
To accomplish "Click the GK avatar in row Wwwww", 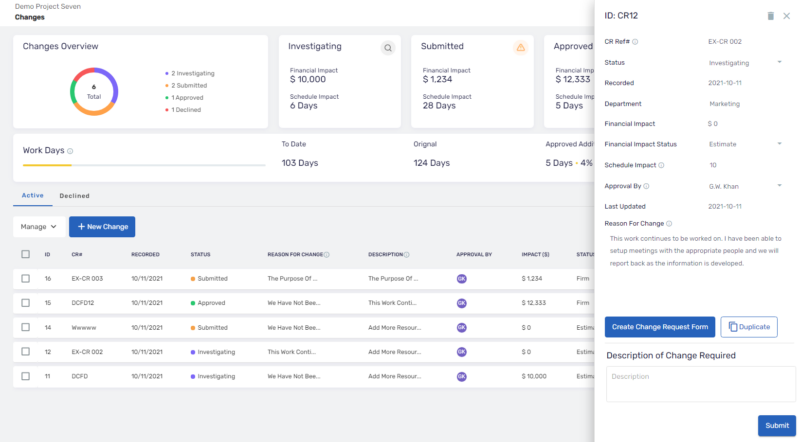I will 462,328.
